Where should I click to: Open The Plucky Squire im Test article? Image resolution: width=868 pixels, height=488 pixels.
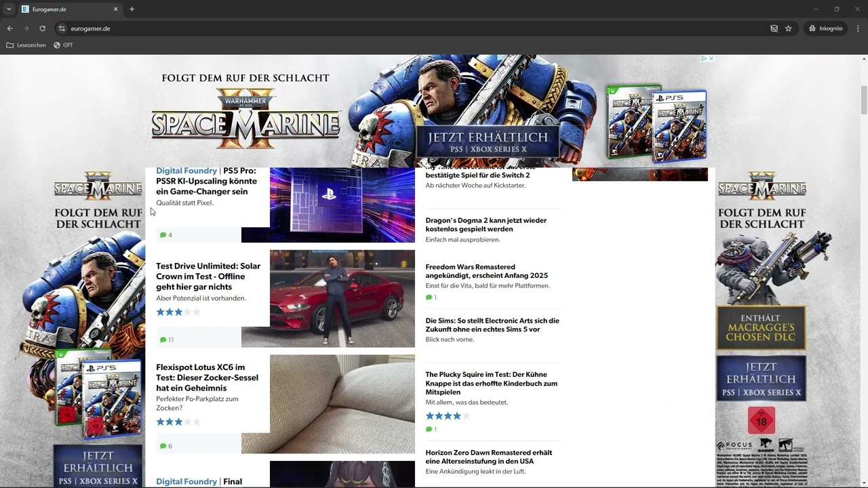tap(491, 383)
